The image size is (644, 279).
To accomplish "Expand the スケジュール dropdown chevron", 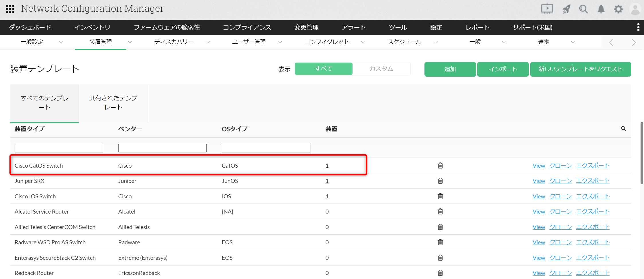I will pos(435,42).
